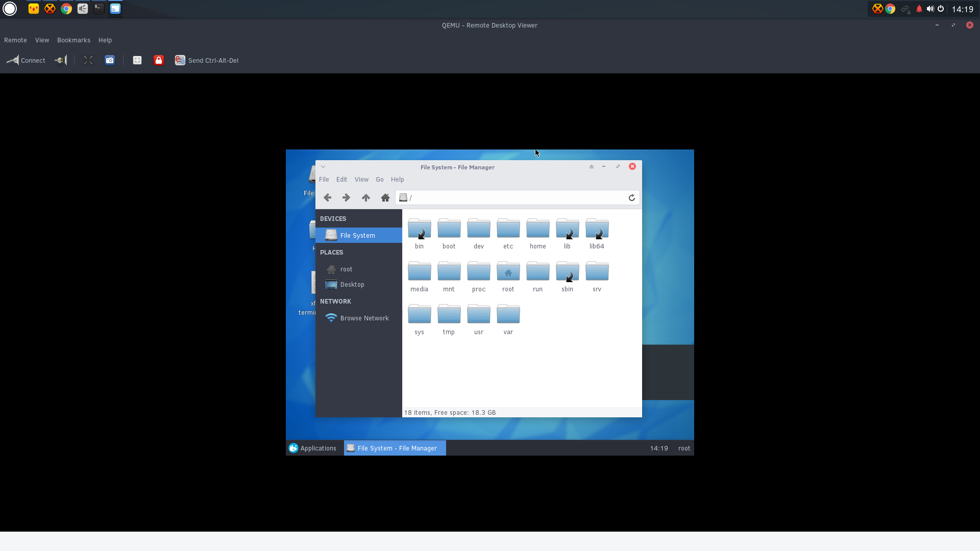Select Browse Network in sidebar

(359, 318)
